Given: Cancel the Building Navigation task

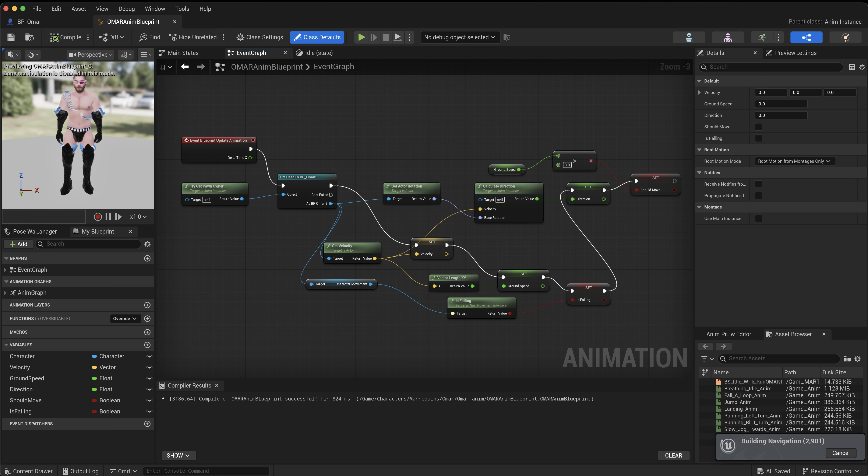Looking at the screenshot, I should coord(841,453).
